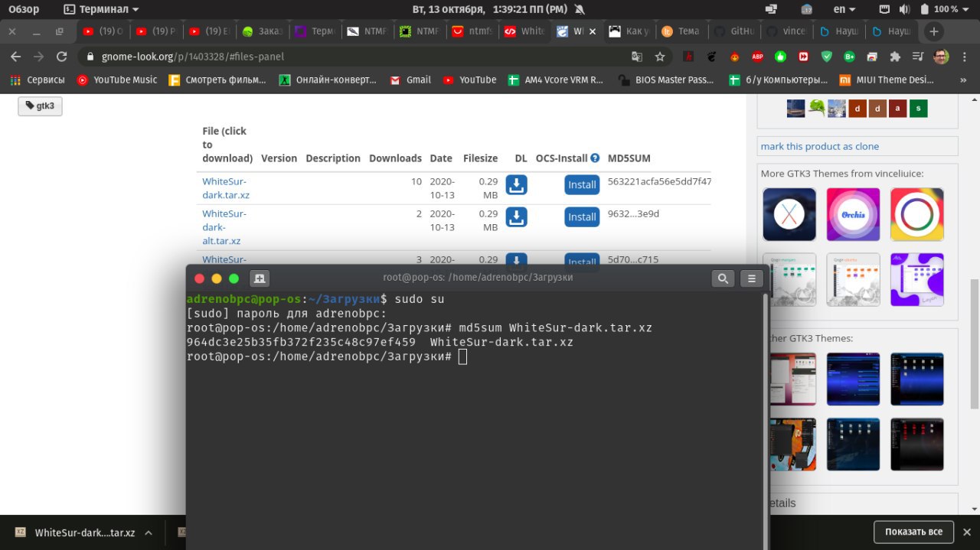
Task: Click the display icon in system tray
Action: click(x=770, y=9)
